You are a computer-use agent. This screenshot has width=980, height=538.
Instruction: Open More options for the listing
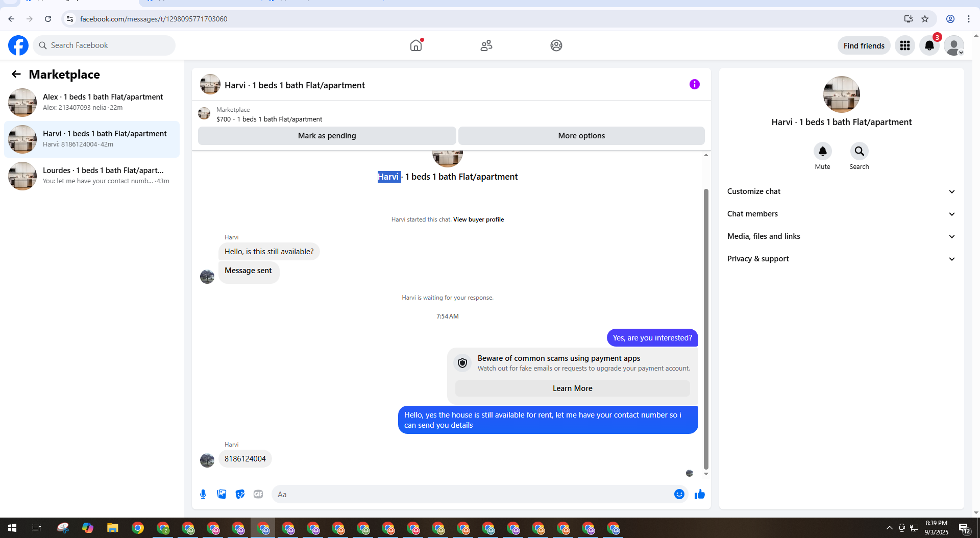point(581,136)
